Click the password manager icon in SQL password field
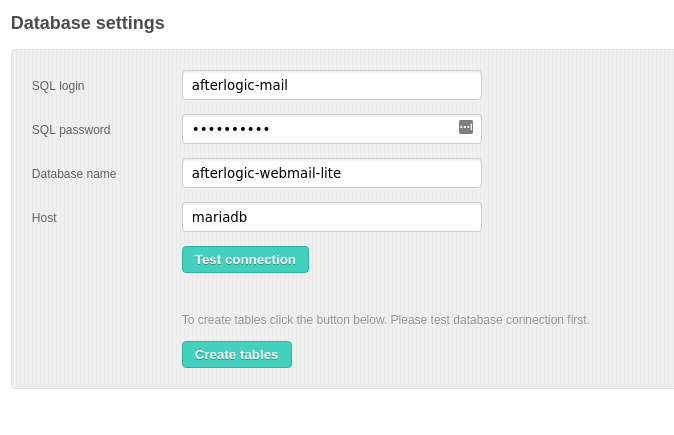The height and width of the screenshot is (435, 674). coord(466,127)
